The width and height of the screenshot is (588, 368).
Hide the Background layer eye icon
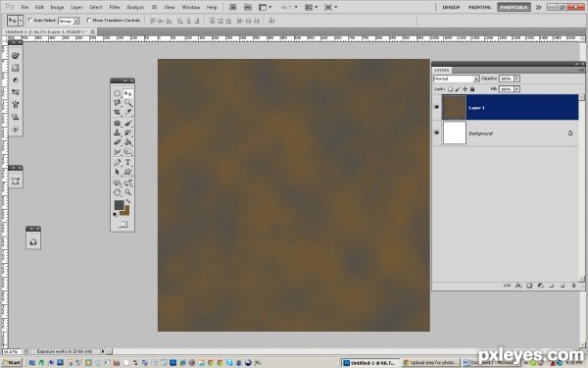coord(436,132)
